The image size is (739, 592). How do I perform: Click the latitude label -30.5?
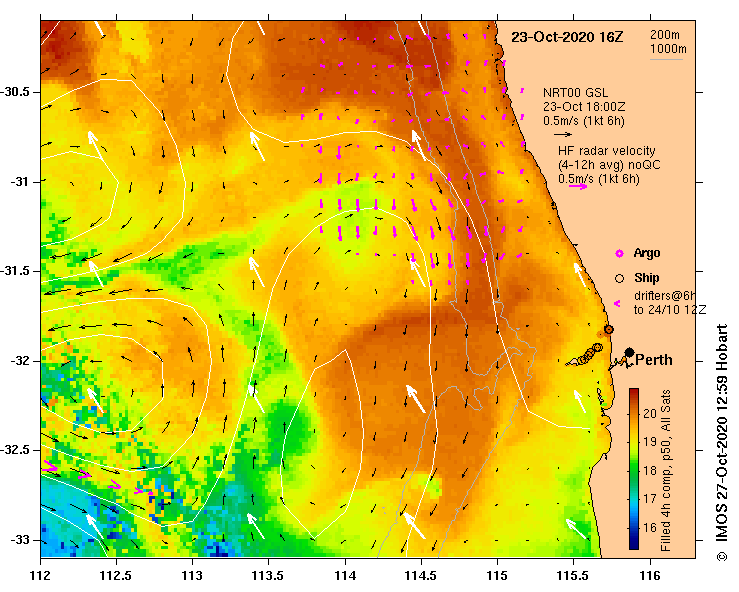point(16,91)
